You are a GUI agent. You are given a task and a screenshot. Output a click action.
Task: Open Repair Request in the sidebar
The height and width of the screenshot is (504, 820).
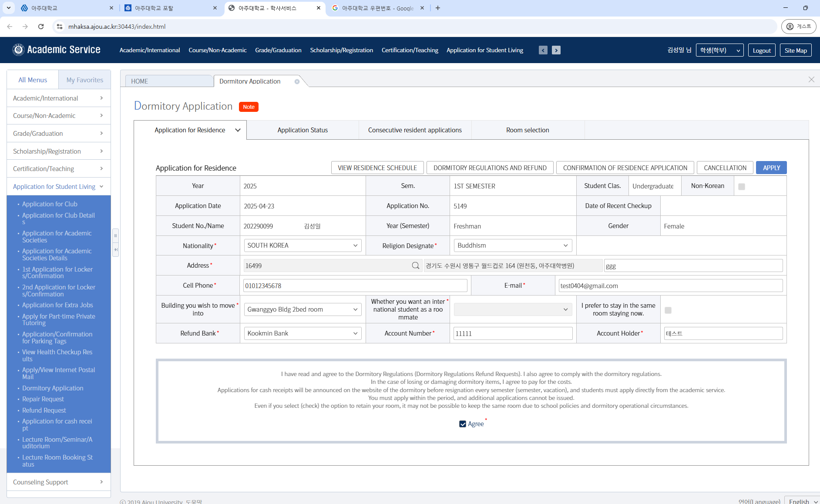pyautogui.click(x=43, y=399)
